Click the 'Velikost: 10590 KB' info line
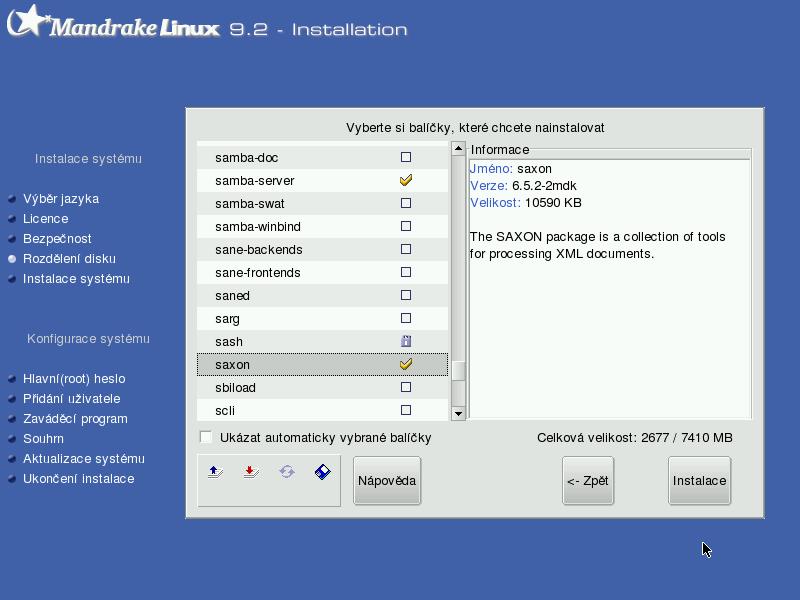 point(526,203)
